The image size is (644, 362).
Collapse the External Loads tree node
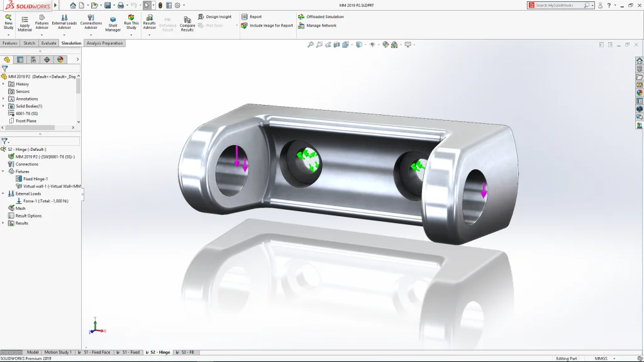3,194
